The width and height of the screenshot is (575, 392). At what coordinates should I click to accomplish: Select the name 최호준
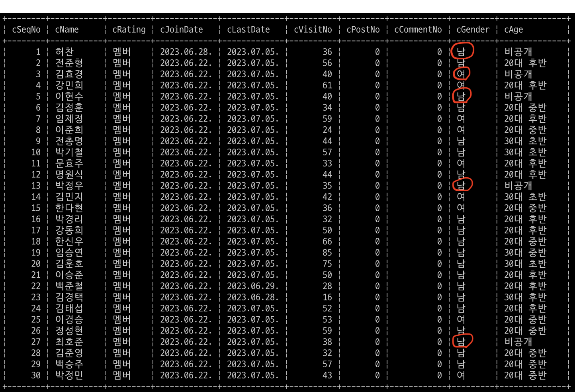click(69, 342)
